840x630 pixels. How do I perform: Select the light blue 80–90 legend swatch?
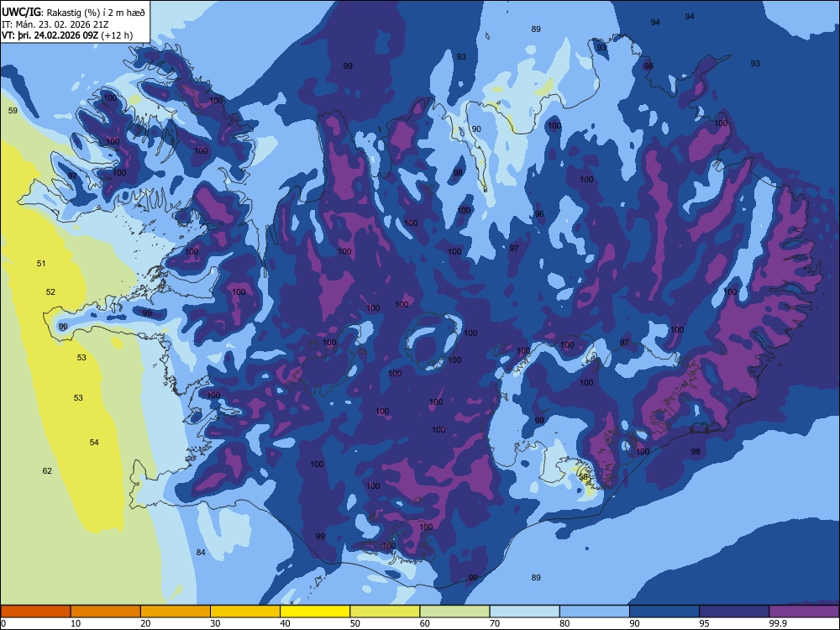(x=595, y=612)
